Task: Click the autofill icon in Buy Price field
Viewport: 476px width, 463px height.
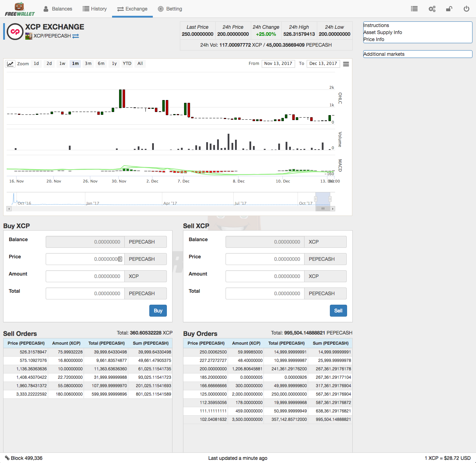Action: (120, 259)
